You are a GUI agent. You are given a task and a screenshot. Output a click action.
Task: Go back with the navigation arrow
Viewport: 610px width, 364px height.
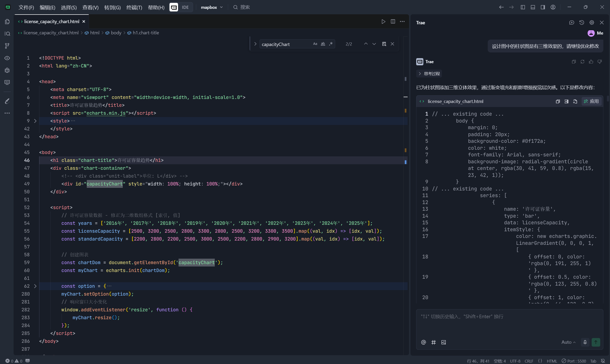tap(501, 7)
